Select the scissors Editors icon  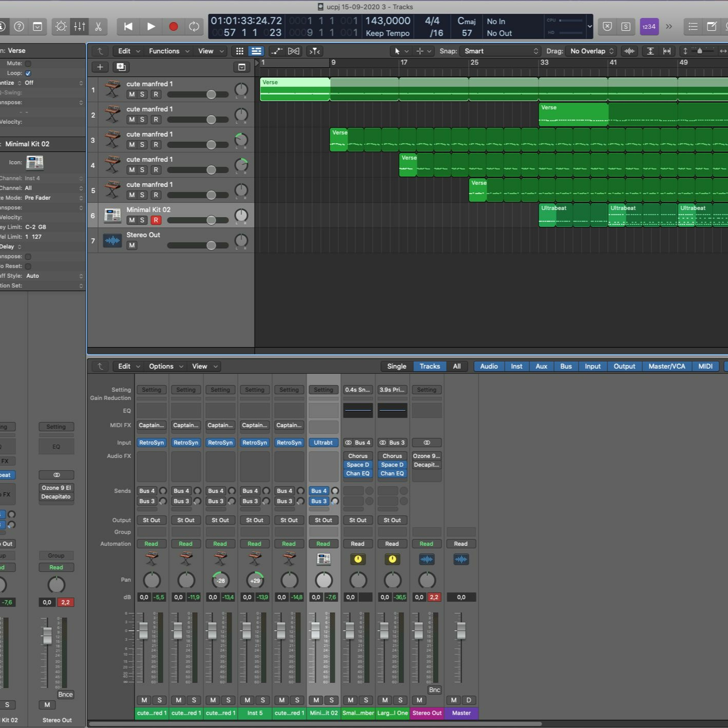click(98, 26)
